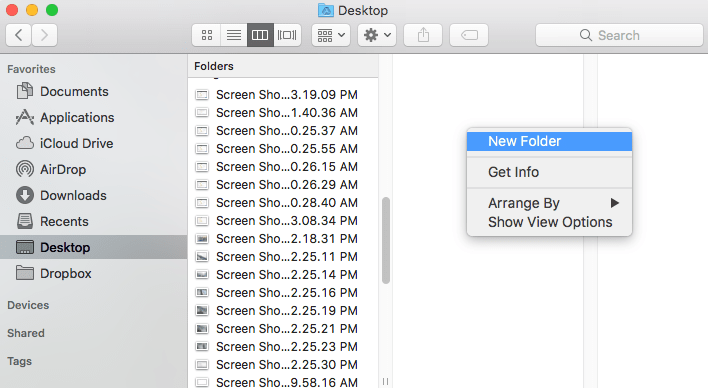Choose Show View Options
The width and height of the screenshot is (708, 388).
[x=550, y=222]
